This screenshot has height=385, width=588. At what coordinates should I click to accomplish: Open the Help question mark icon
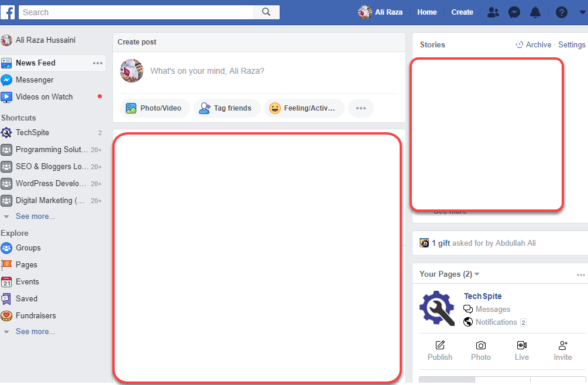(561, 12)
